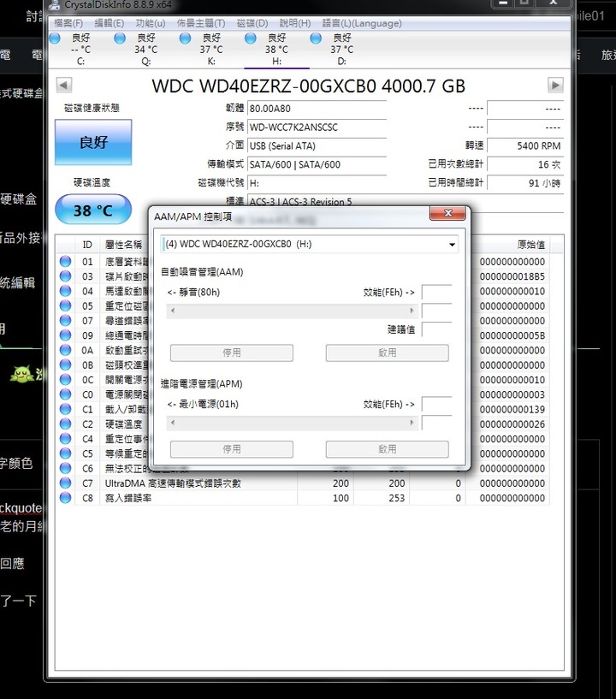Image resolution: width=616 pixels, height=699 pixels.
Task: Click the status orb of attribute C4
Action: pos(65,439)
